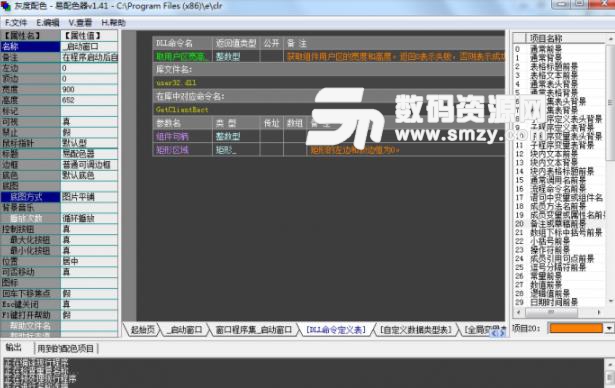Select the [DLL命令定义表] tab
615x388 pixels.
point(336,330)
